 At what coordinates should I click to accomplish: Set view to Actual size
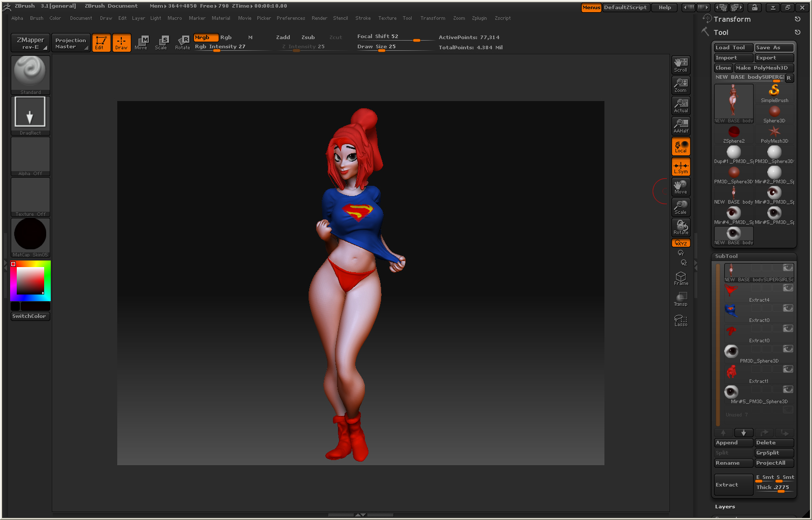681,105
